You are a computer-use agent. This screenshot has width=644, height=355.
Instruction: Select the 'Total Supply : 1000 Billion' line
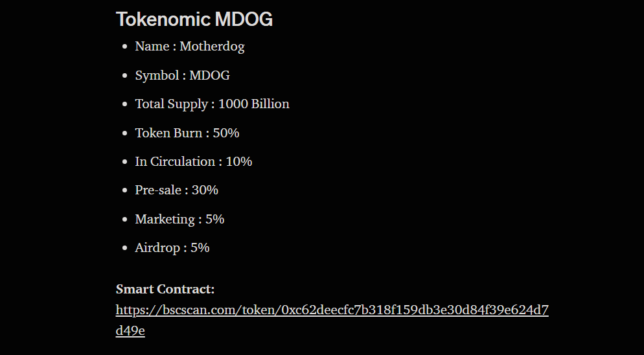(213, 104)
